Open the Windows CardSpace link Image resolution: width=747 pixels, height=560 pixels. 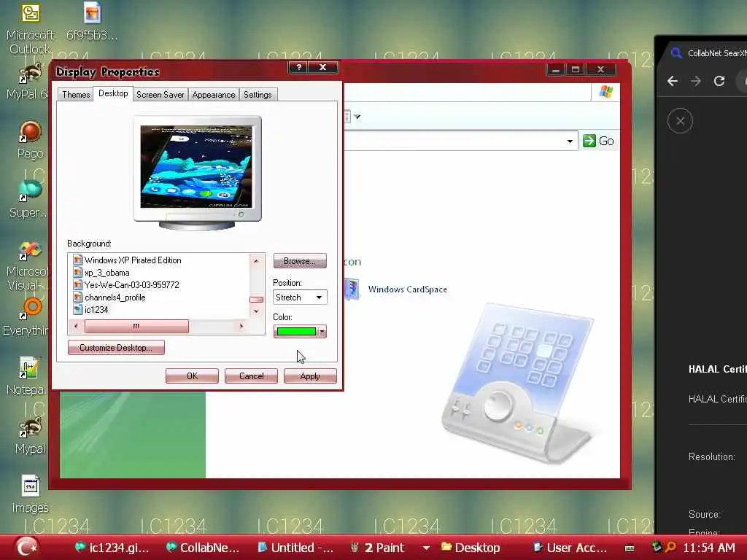(407, 289)
